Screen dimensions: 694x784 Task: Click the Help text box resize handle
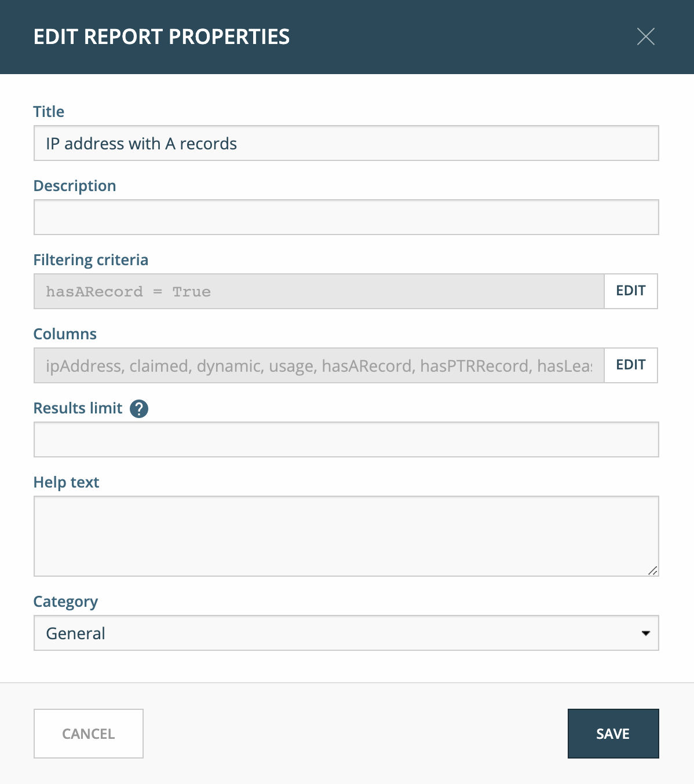(x=653, y=570)
